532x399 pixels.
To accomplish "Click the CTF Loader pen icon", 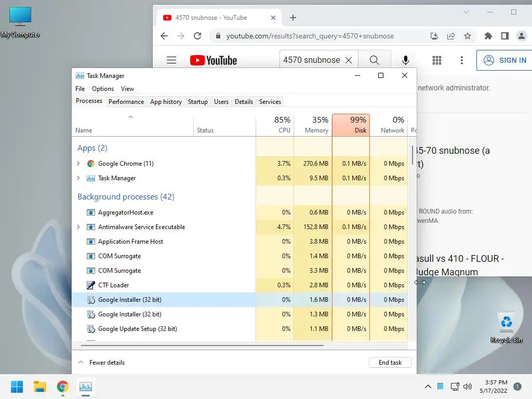I will tap(90, 285).
